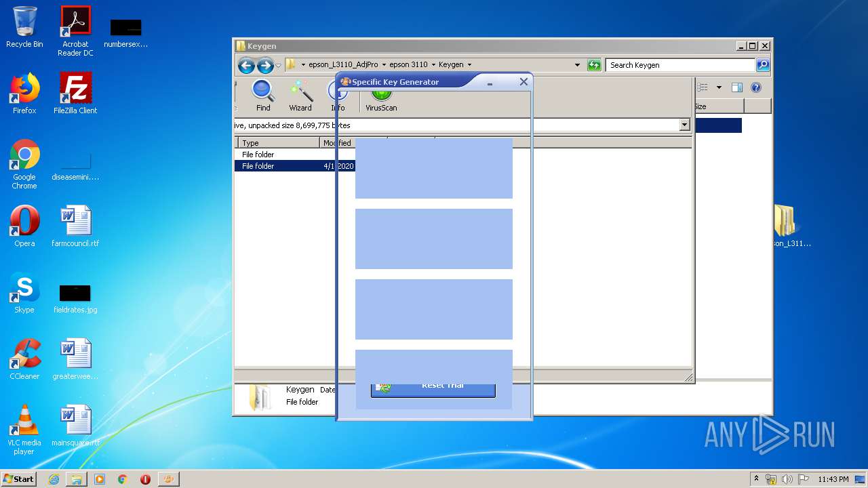Image resolution: width=868 pixels, height=488 pixels.
Task: Click the refresh button beside the address bar
Action: pyautogui.click(x=594, y=65)
